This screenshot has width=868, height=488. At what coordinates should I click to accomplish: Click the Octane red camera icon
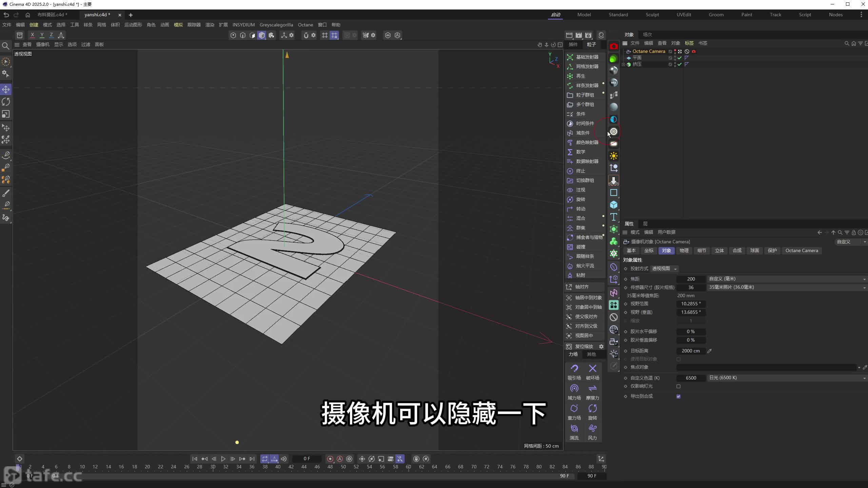[x=614, y=46]
